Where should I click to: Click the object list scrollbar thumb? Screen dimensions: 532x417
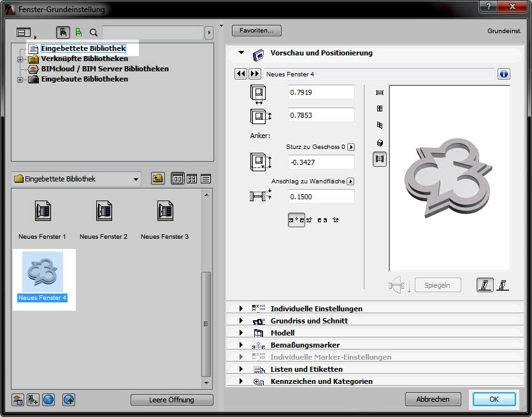click(x=206, y=324)
